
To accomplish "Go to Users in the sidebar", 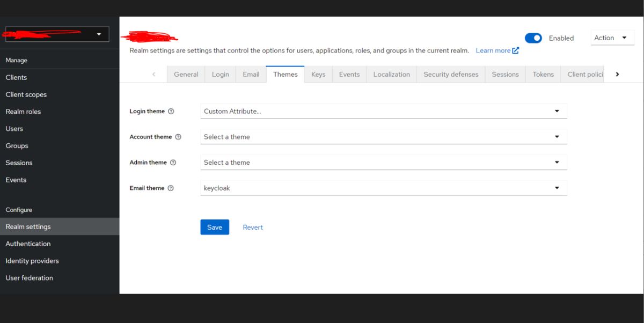I will point(60,129).
